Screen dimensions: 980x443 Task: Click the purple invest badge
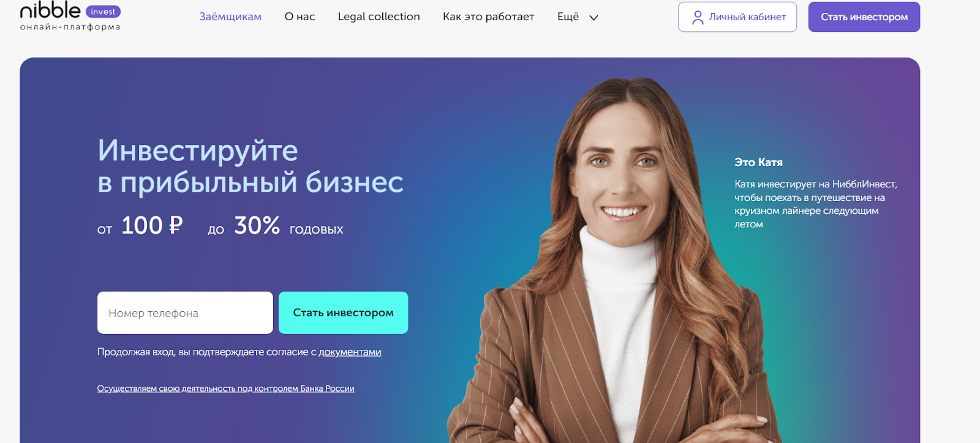(x=103, y=12)
